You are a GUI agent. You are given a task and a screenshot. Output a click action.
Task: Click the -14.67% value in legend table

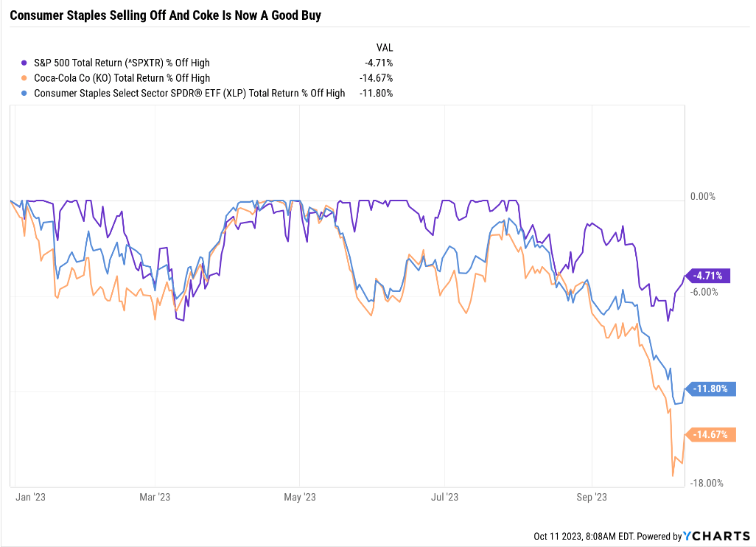click(x=377, y=77)
